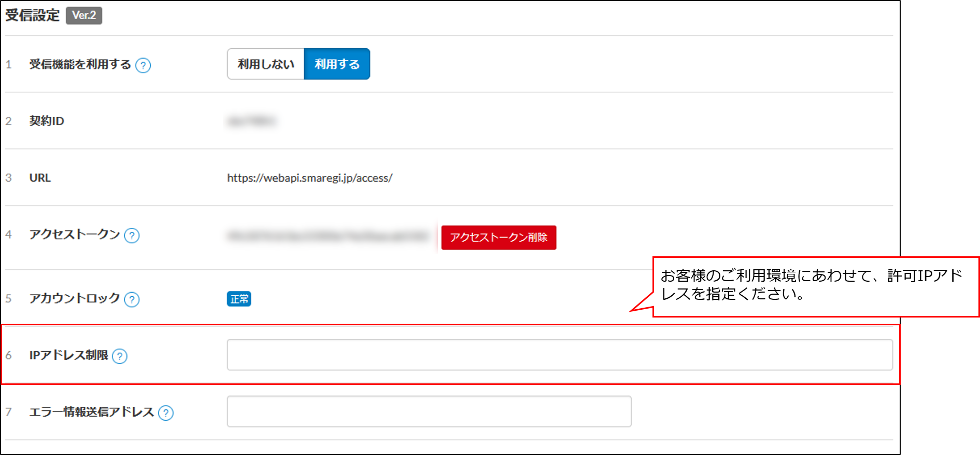The image size is (980, 455).
Task: Open help icon beside 受信機能を利用する
Action: [x=143, y=65]
